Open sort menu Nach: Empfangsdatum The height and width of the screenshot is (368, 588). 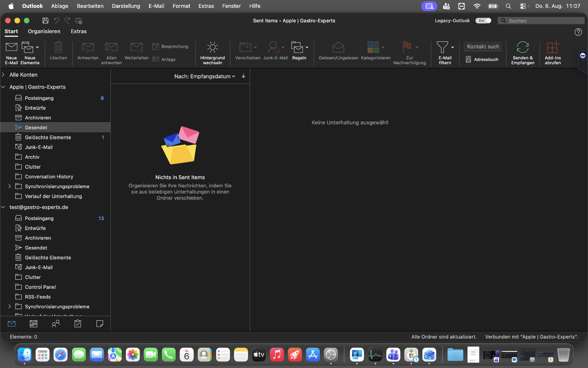(205, 76)
